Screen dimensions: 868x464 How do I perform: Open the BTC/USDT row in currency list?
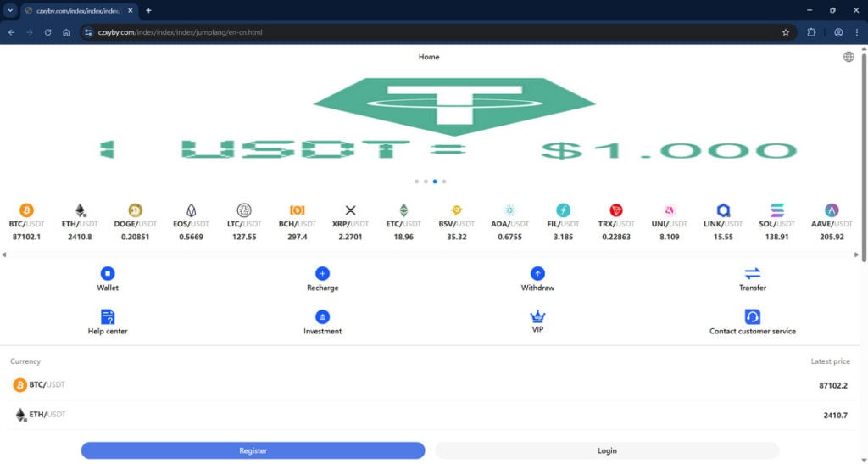(x=430, y=385)
